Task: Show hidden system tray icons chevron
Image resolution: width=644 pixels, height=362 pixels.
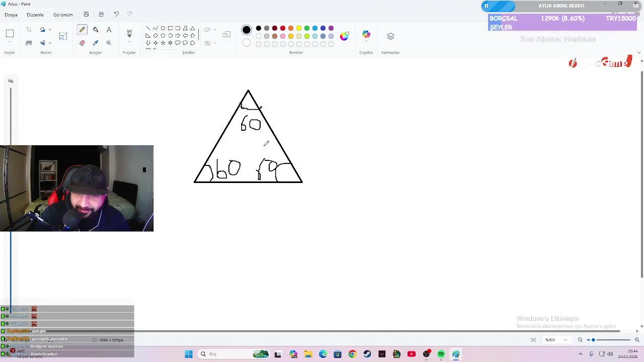Action: pyautogui.click(x=580, y=354)
